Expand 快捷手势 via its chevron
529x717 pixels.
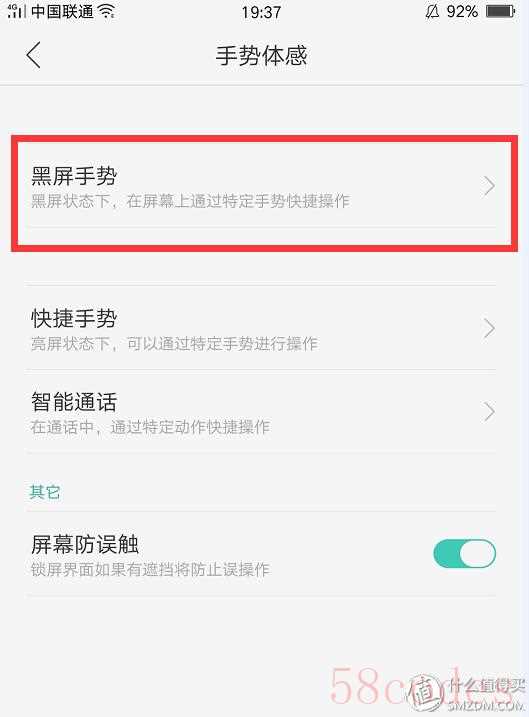click(x=489, y=328)
